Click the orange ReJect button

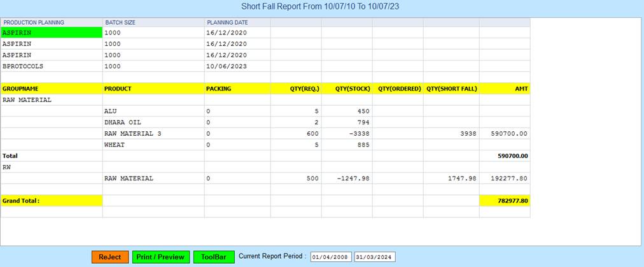coord(110,257)
